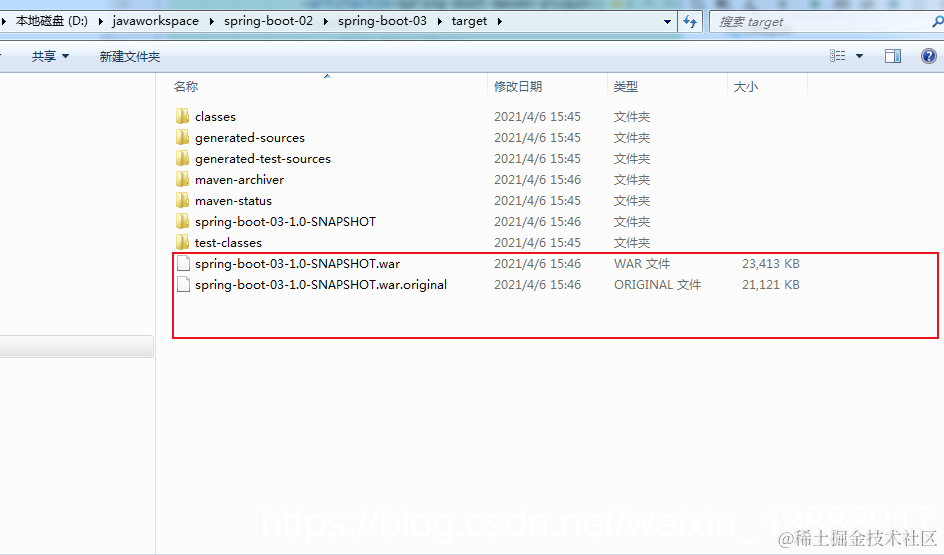Click the 21,121 KB size value

click(771, 285)
